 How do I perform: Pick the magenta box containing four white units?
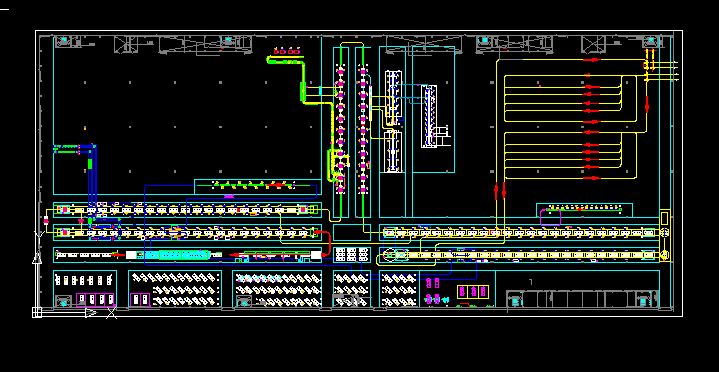(95, 300)
